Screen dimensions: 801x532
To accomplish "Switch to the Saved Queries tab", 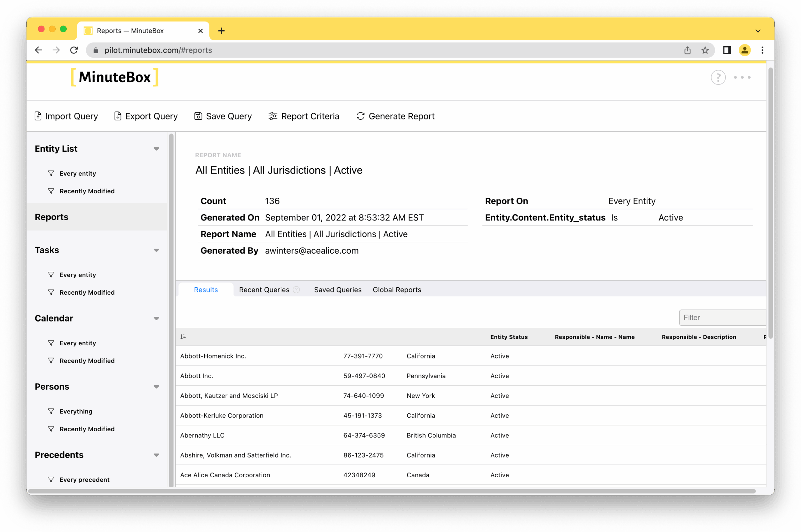I will click(x=337, y=290).
